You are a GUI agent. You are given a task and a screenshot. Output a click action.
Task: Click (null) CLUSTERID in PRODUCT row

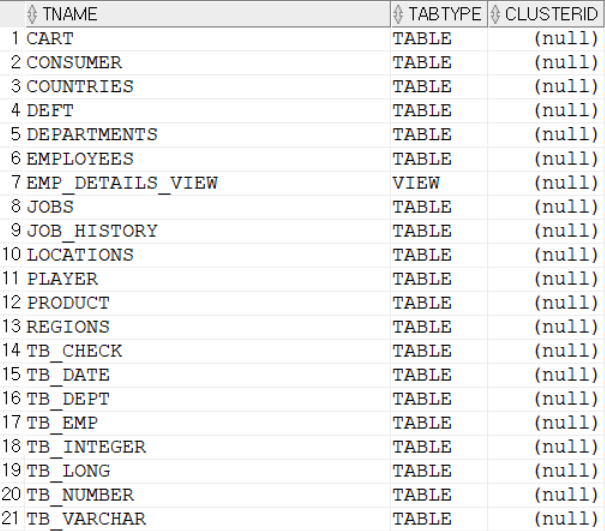(x=546, y=303)
